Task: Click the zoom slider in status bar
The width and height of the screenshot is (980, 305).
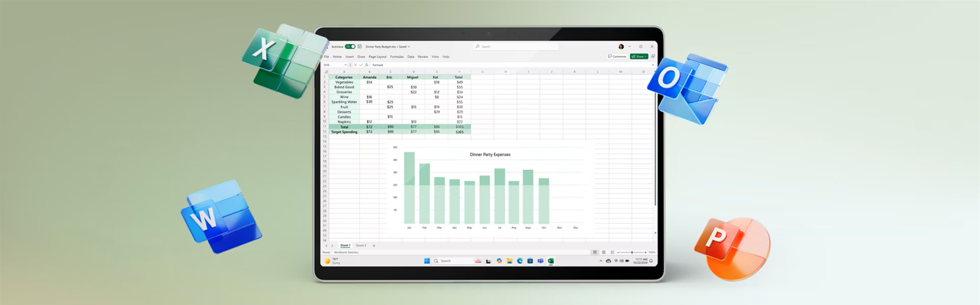Action: 632,252
